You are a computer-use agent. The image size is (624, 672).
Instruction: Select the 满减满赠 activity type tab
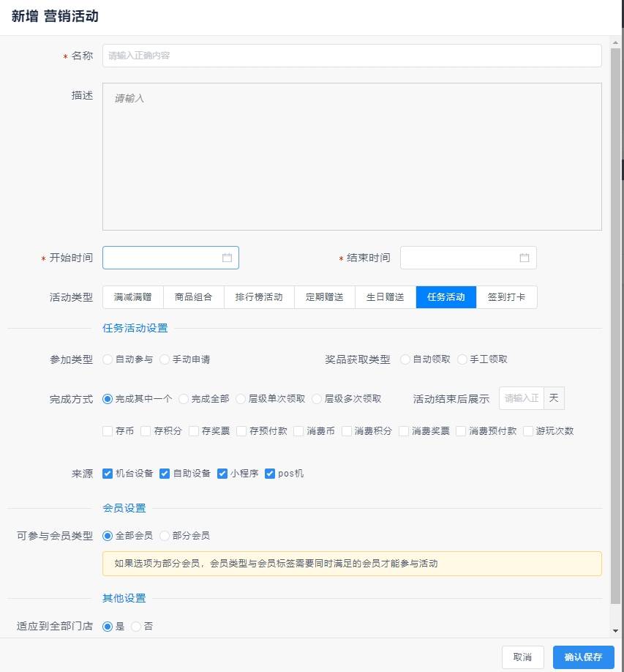click(x=132, y=297)
